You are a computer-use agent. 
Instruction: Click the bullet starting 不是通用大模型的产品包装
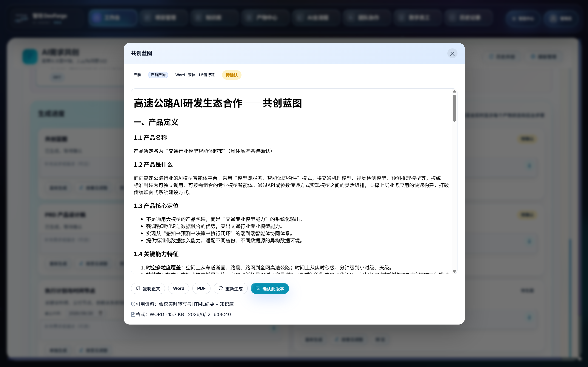[225, 219]
